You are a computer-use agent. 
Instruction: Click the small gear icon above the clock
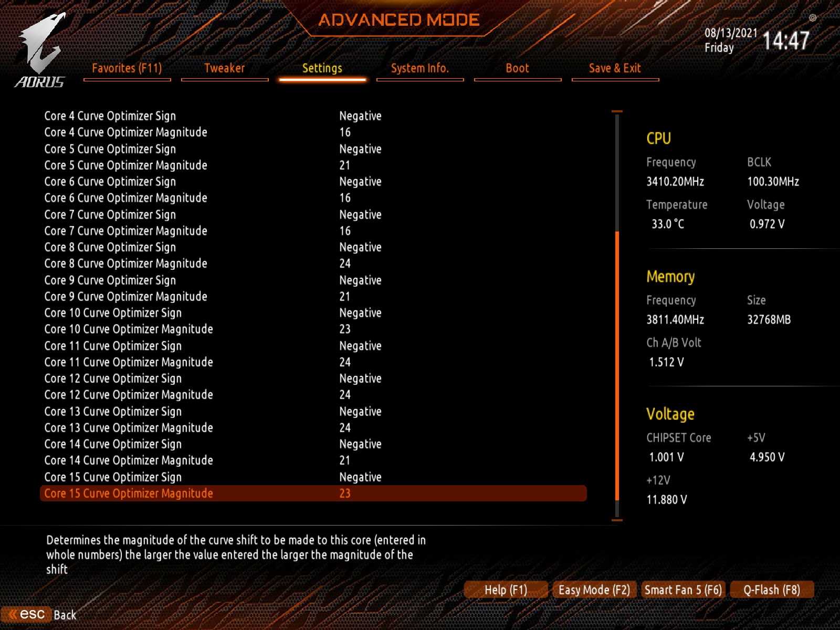pyautogui.click(x=813, y=18)
